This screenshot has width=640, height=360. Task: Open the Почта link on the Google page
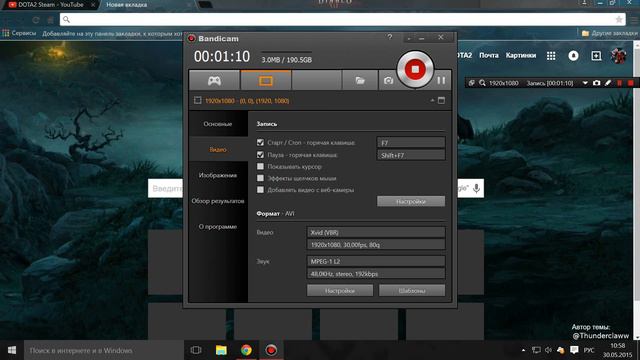[489, 55]
